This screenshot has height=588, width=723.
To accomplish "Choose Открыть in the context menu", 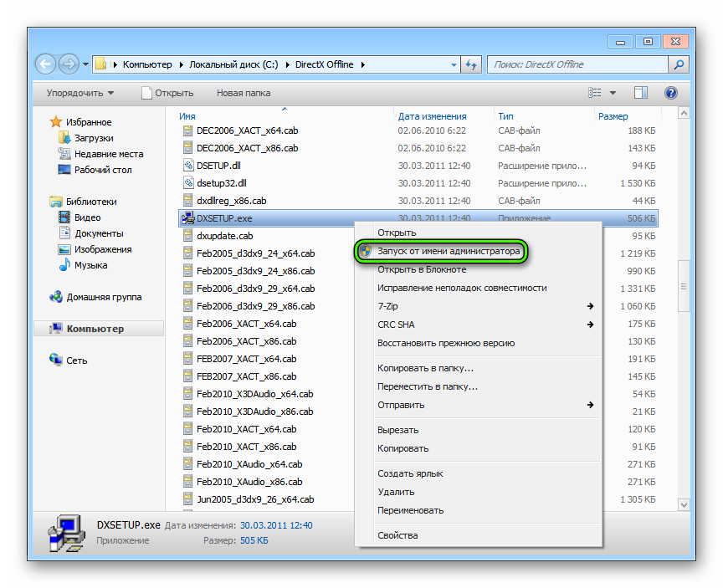I will click(478, 233).
